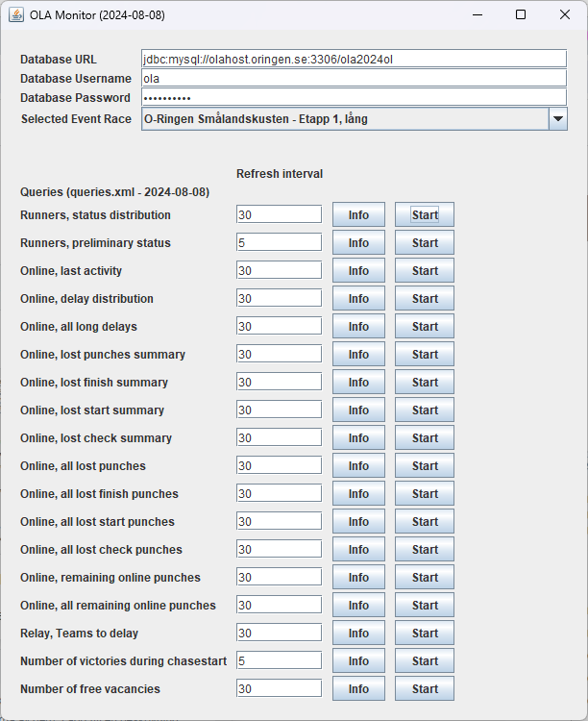Click refresh interval field for Runners, status distribution
This screenshot has width=588, height=721.
click(x=279, y=214)
